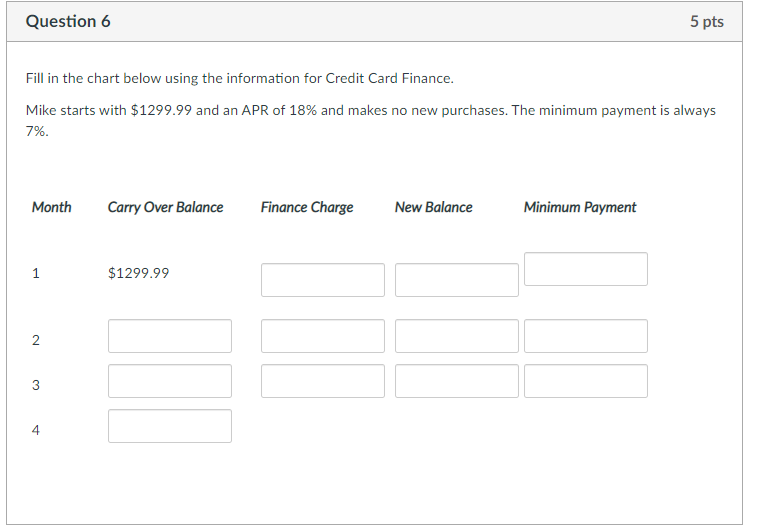Click the Carry Over Balance column header
Screen dimensions: 784x527
[x=166, y=207]
